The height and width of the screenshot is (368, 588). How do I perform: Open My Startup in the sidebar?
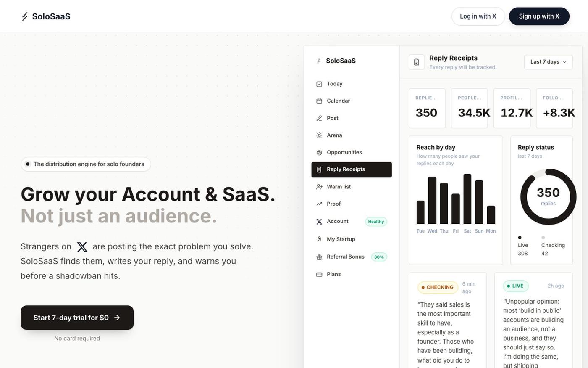click(x=352, y=239)
